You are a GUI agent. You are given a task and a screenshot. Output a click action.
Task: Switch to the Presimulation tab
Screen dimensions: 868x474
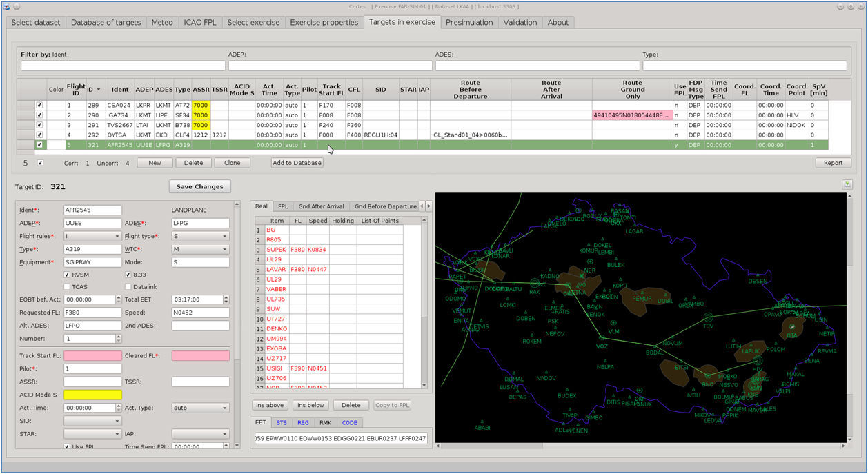pos(469,22)
